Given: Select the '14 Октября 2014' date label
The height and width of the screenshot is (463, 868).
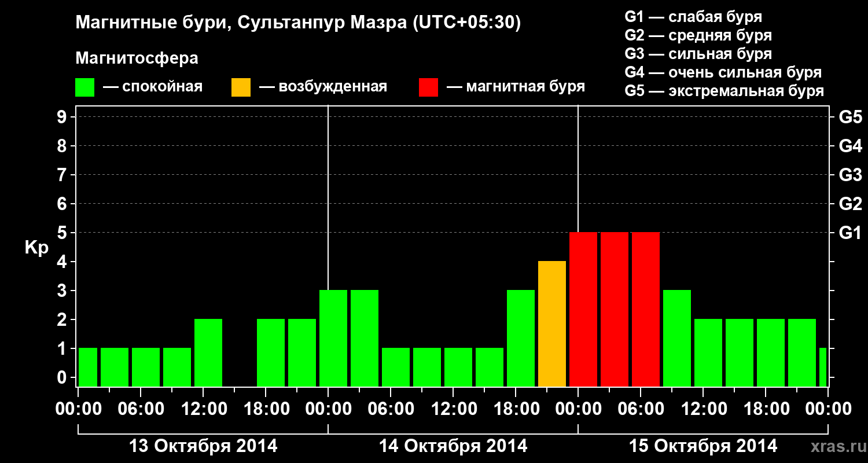Looking at the screenshot, I should (x=453, y=446).
